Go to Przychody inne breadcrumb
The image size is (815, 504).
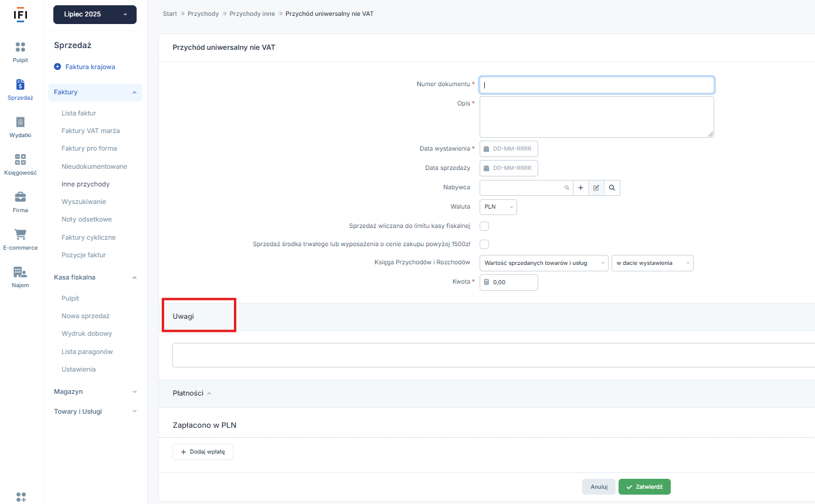tap(252, 13)
